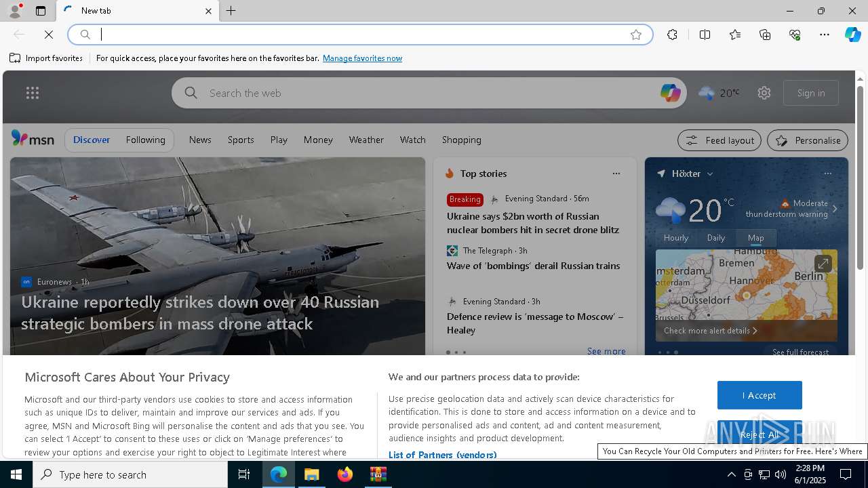Open tab actions menu icon
This screenshot has width=868, height=488.
coord(41,11)
